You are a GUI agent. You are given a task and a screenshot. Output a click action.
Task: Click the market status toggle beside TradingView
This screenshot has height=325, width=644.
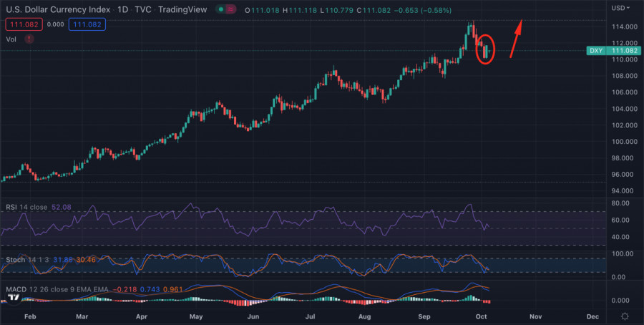point(228,10)
